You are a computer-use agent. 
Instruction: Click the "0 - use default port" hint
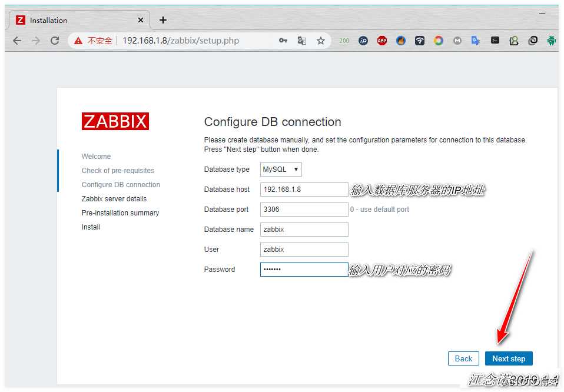(x=380, y=210)
